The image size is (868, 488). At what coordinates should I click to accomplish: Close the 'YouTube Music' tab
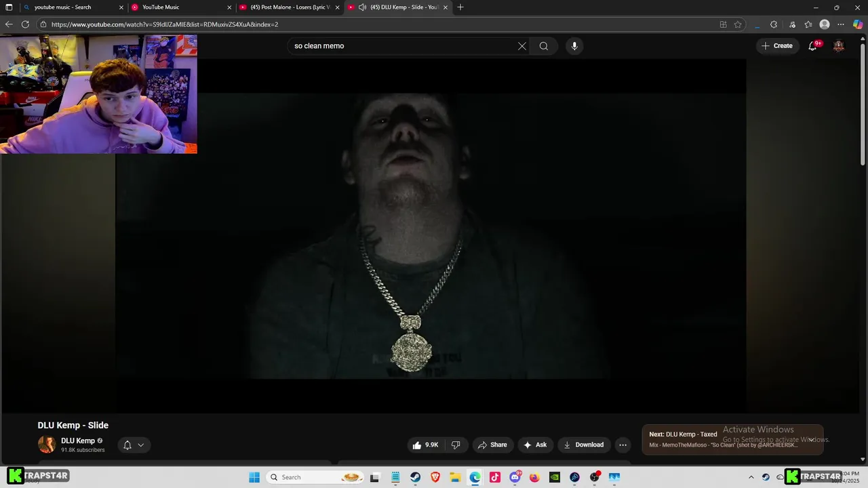coord(229,7)
